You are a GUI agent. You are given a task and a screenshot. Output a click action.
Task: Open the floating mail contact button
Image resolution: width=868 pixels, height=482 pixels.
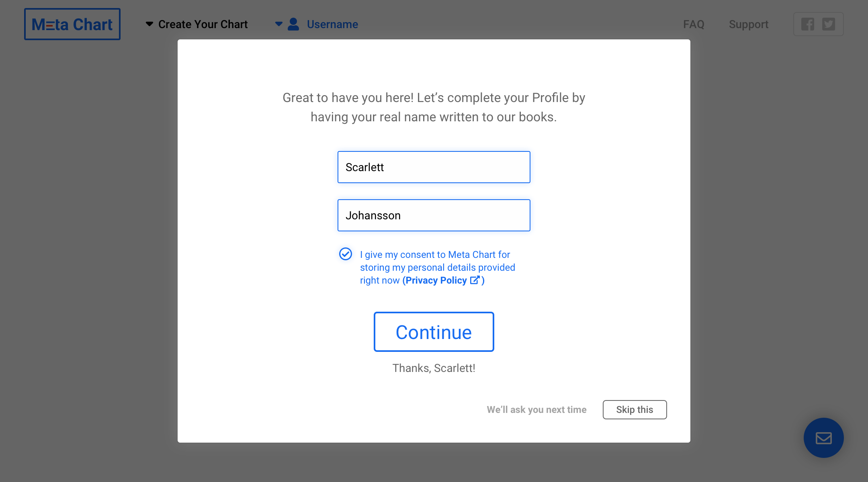[x=823, y=438]
